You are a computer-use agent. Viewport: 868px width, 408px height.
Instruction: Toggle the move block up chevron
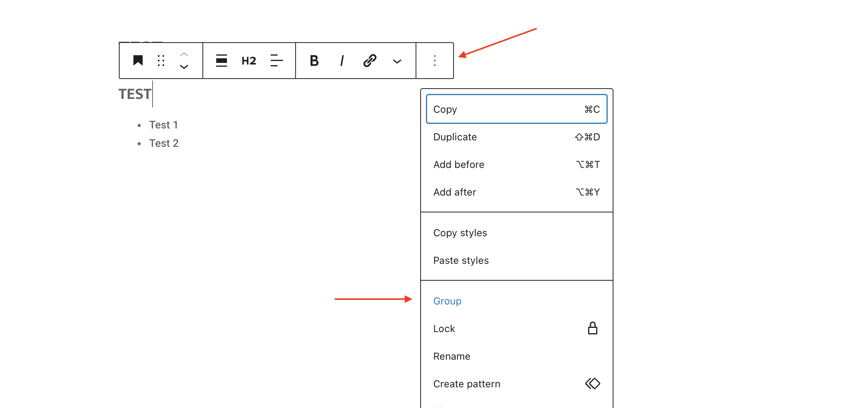point(184,54)
